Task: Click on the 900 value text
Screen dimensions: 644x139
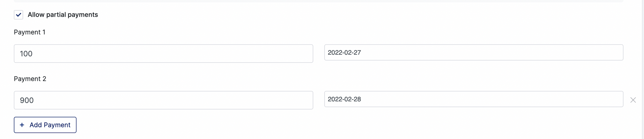Action: (27, 100)
